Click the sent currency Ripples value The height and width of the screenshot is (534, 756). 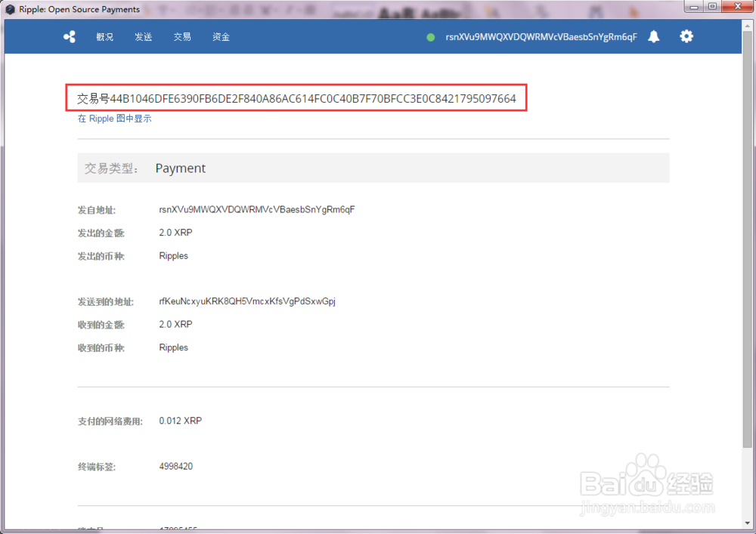tap(174, 256)
